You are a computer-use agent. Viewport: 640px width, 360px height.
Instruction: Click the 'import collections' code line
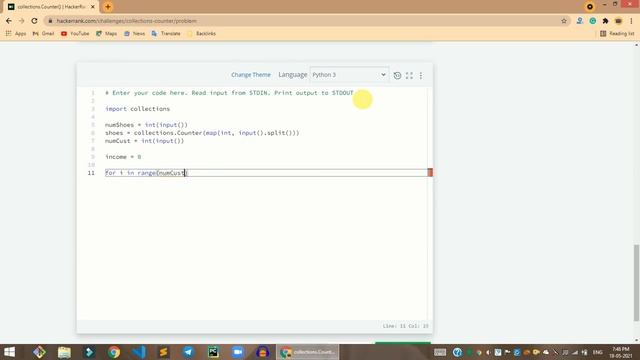pos(138,109)
